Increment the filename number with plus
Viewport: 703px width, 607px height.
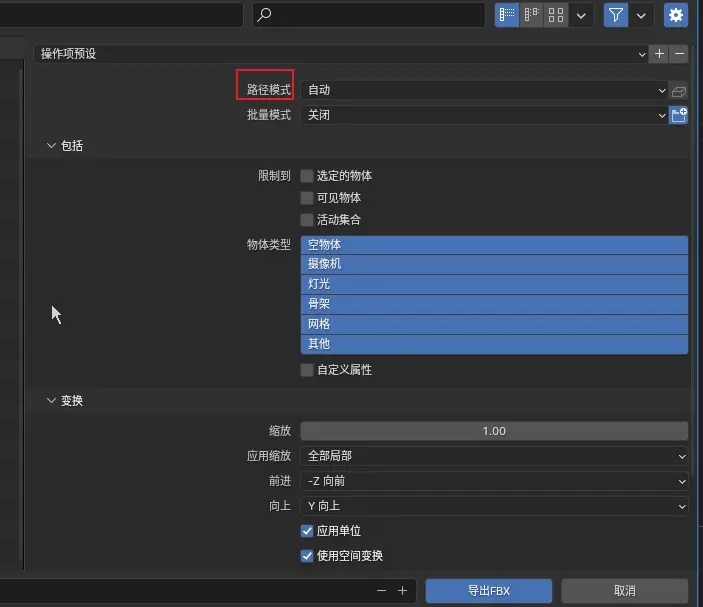403,591
